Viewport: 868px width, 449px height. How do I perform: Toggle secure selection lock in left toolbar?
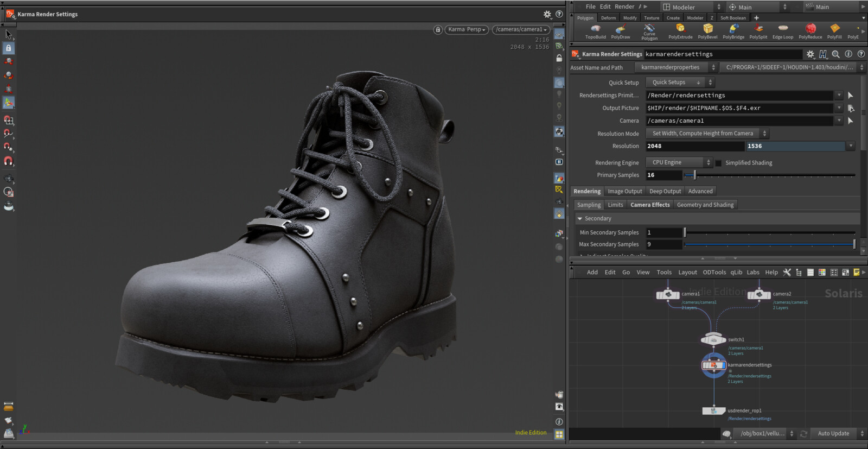click(8, 48)
